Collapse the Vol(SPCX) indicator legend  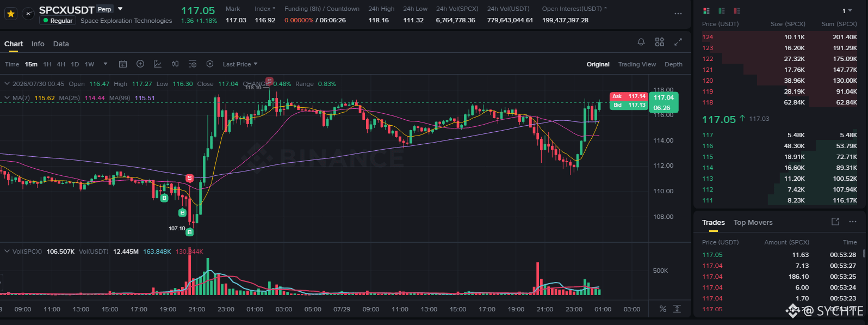point(7,252)
